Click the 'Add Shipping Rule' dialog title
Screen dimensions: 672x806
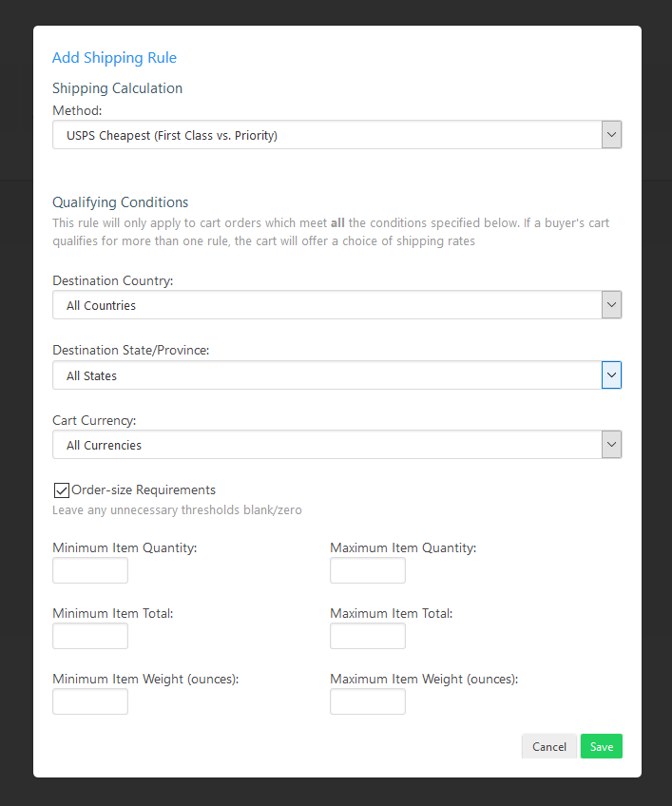pos(114,58)
